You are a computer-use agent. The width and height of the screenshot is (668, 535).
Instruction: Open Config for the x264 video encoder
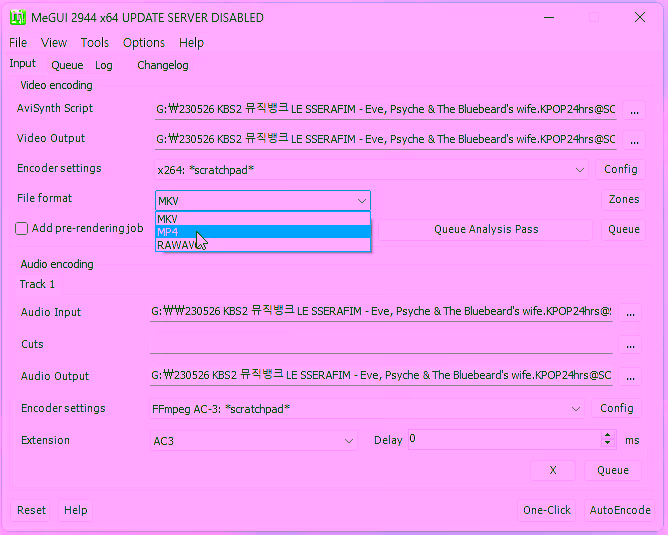tap(620, 169)
